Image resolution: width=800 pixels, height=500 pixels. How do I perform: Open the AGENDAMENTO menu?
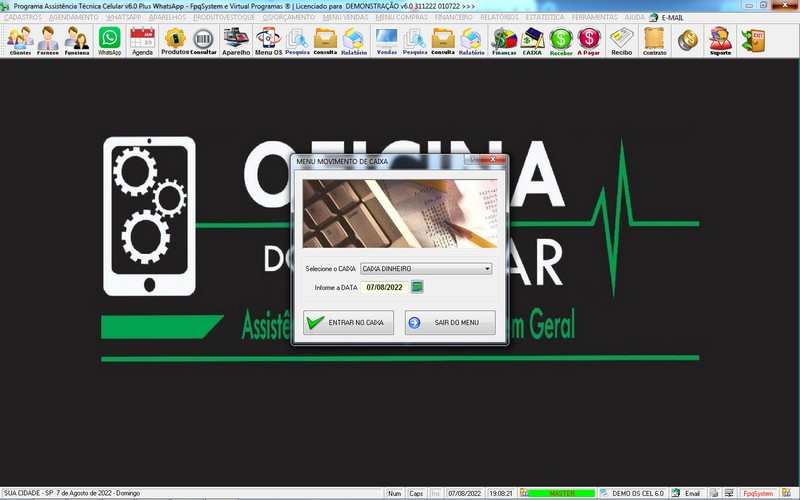73,17
